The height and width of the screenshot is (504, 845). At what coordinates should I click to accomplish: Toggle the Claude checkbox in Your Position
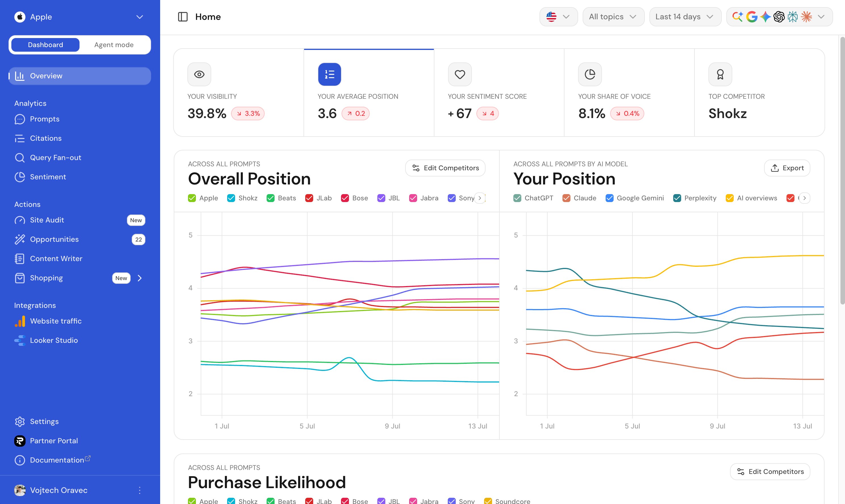tap(566, 198)
